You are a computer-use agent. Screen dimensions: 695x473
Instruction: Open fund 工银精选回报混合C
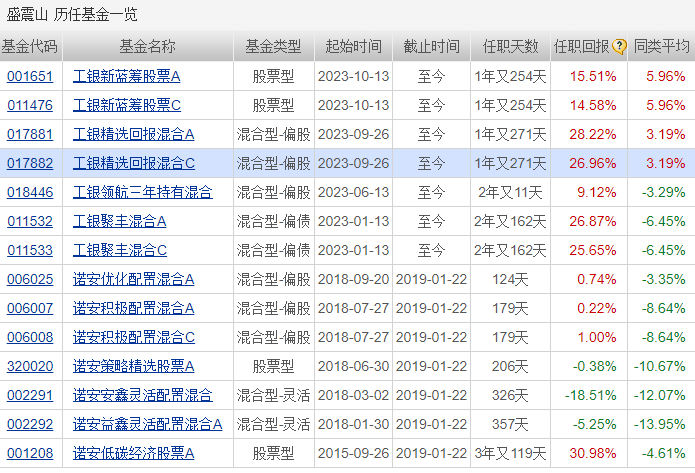point(134,163)
